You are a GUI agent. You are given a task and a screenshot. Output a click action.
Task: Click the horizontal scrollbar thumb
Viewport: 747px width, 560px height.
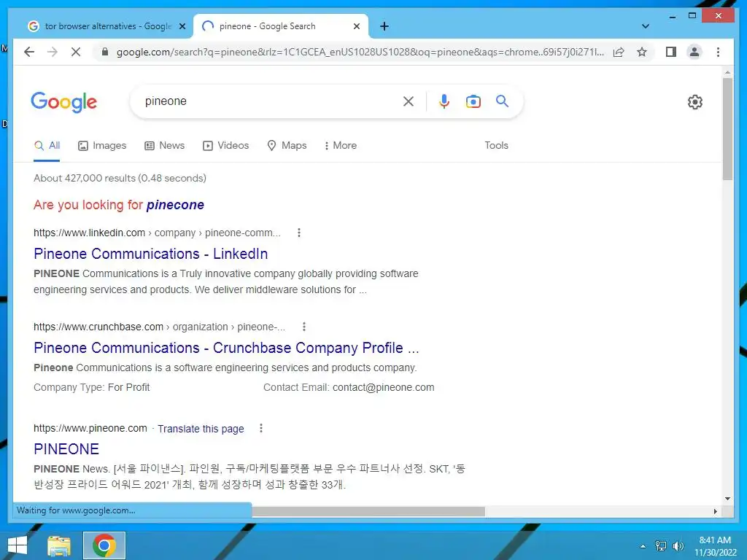[x=368, y=511]
